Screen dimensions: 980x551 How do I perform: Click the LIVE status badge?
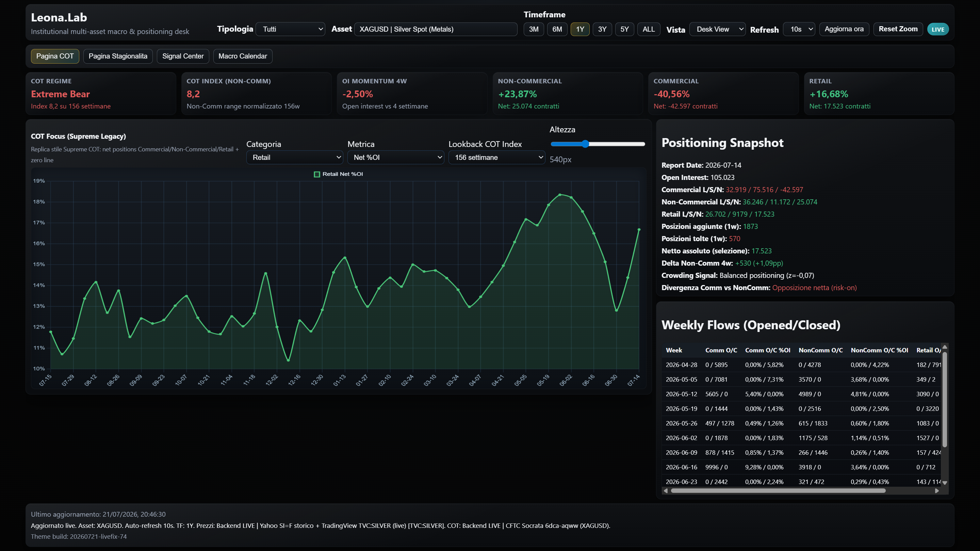pyautogui.click(x=937, y=29)
